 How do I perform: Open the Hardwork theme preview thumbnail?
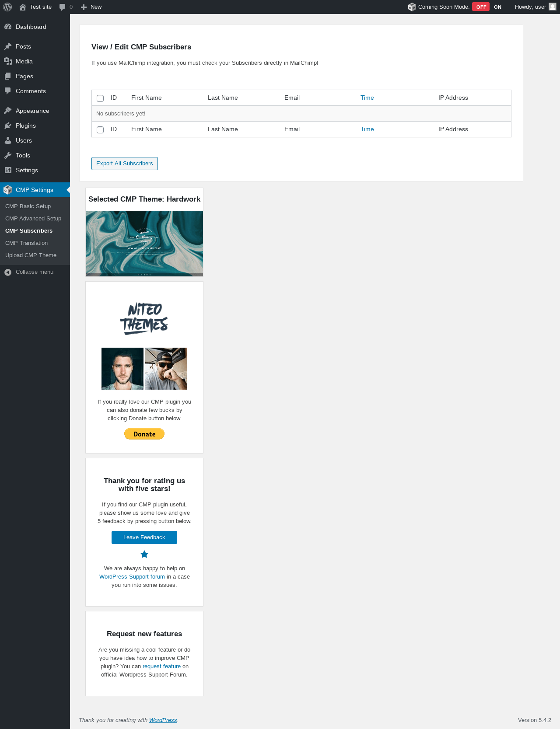[144, 244]
